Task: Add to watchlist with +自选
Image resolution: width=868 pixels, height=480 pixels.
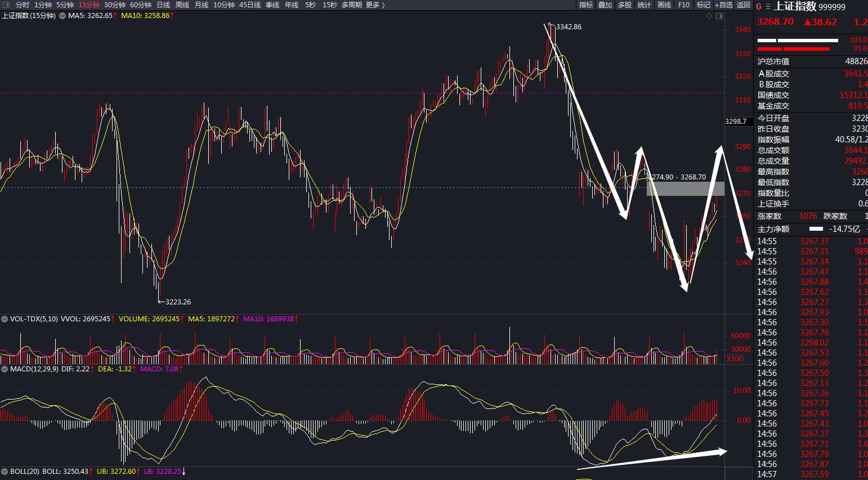Action: pos(724,5)
